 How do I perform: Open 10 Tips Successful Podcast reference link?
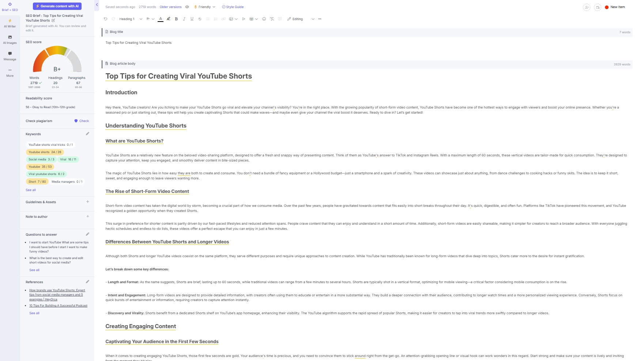click(x=58, y=305)
